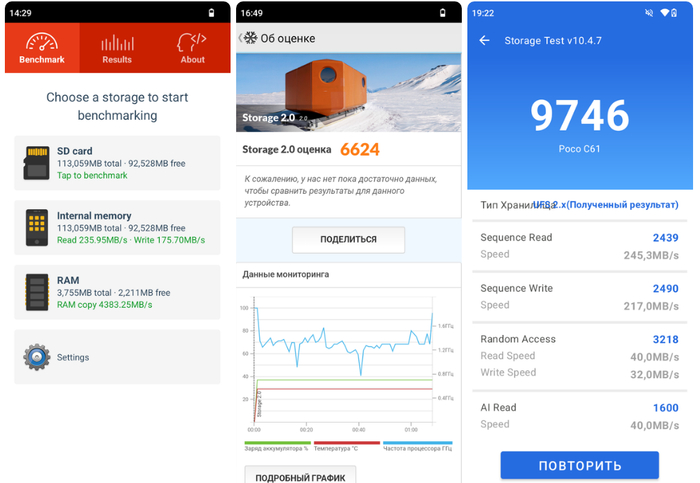Select the Sequence Read result row
The width and height of the screenshot is (700, 483).
coord(579,246)
